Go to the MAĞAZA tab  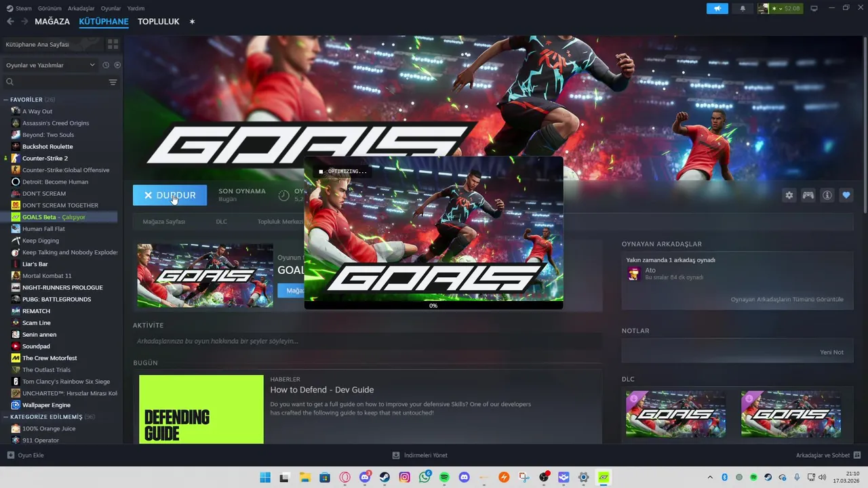tap(52, 22)
